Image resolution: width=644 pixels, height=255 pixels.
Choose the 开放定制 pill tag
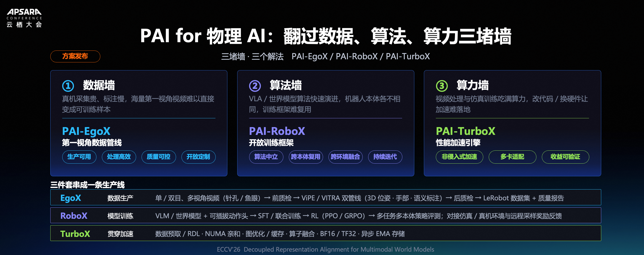pos(198,157)
